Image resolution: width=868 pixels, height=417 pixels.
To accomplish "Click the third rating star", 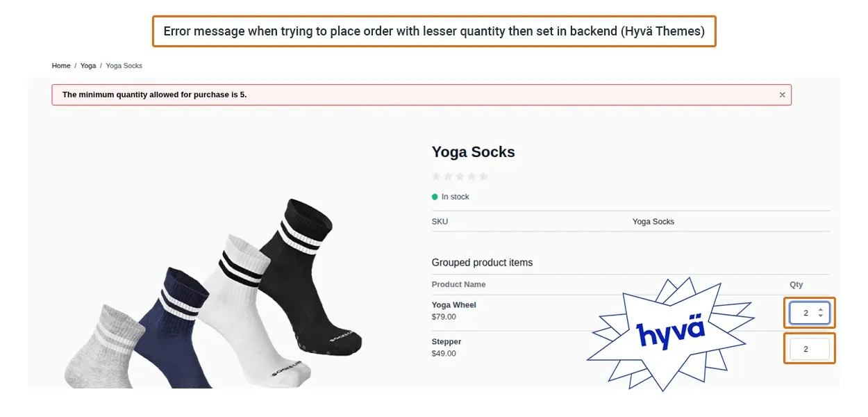I will [x=460, y=177].
